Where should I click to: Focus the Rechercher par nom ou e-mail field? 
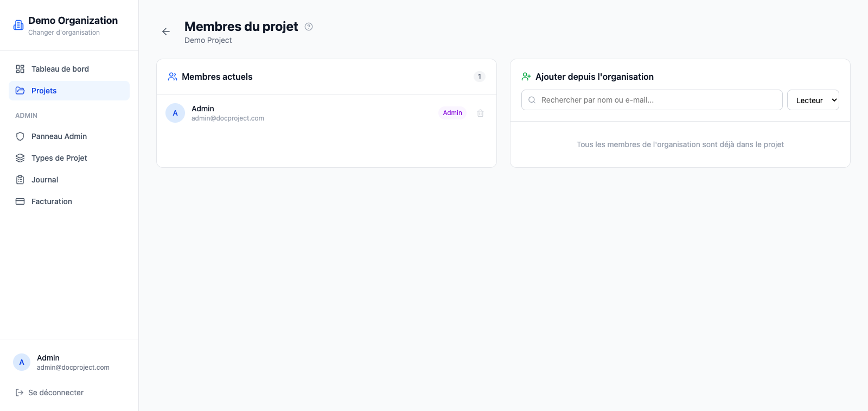(652, 100)
